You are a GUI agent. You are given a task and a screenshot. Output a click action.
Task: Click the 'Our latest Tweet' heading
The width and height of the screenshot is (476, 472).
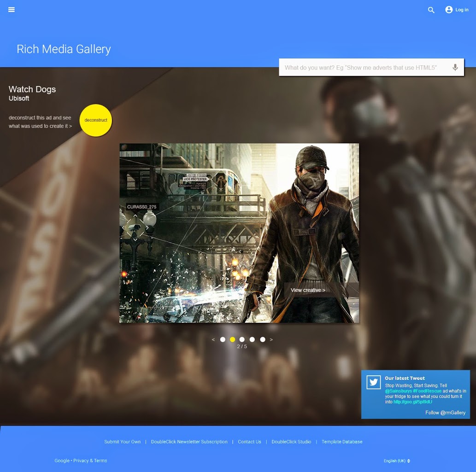click(405, 378)
